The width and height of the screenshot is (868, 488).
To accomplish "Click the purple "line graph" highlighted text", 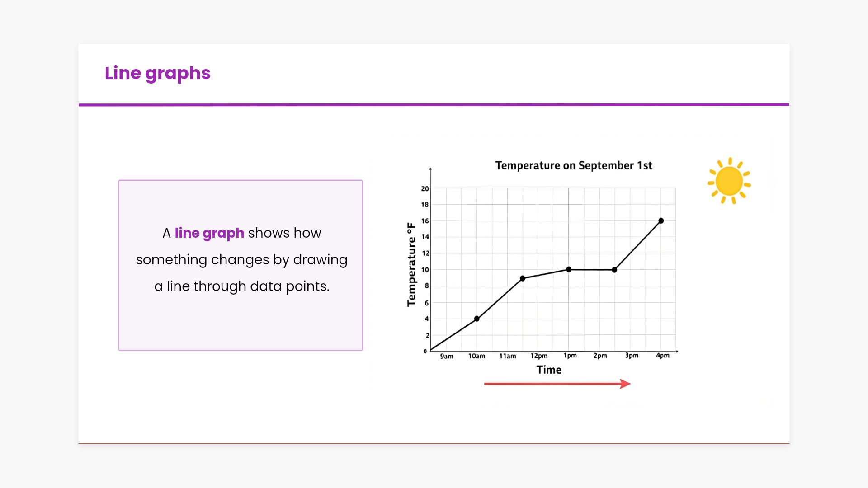I will tap(209, 233).
